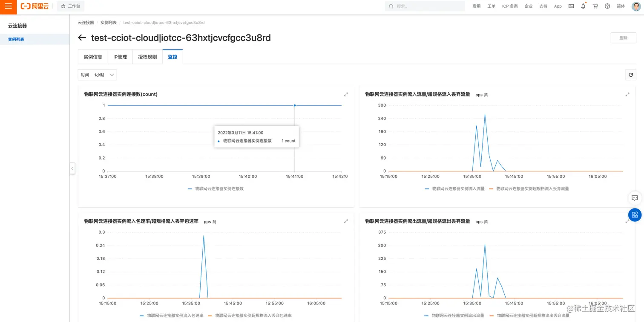
Task: Collapse the left sidebar with the chevron handle
Action: [72, 168]
